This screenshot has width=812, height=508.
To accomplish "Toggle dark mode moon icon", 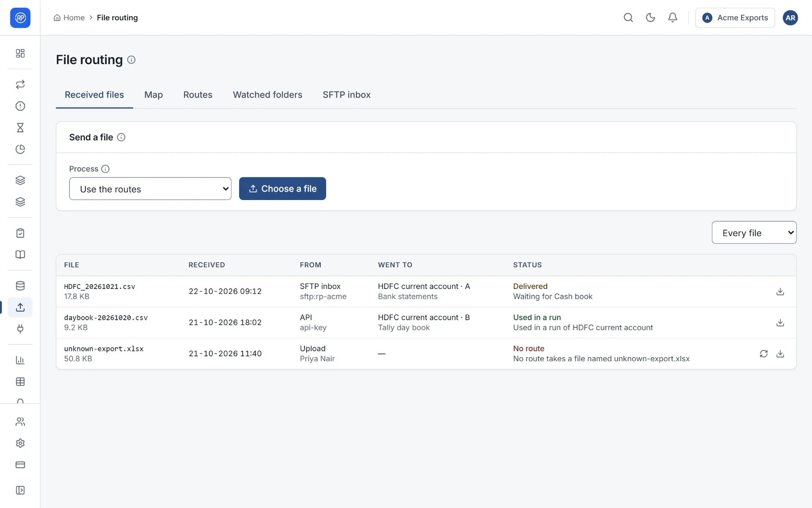I will [651, 18].
